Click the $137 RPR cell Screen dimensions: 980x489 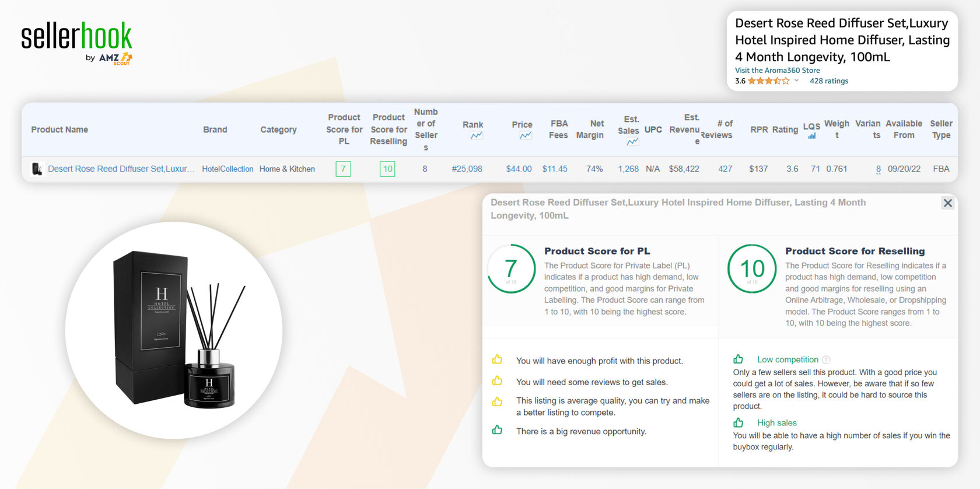pyautogui.click(x=758, y=169)
